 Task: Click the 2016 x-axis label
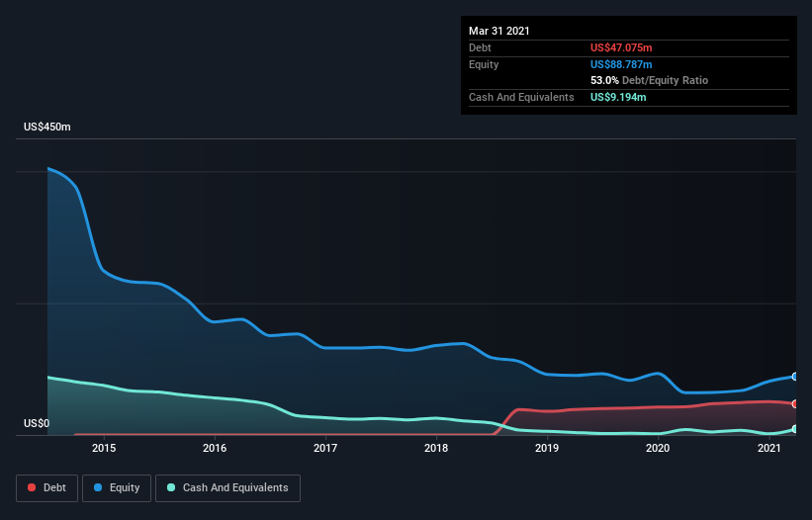[215, 448]
